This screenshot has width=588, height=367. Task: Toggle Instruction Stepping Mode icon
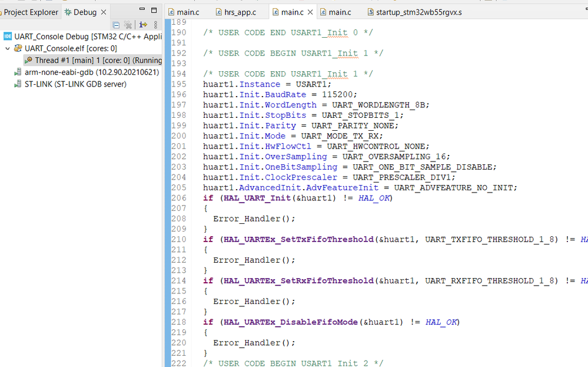(x=143, y=25)
